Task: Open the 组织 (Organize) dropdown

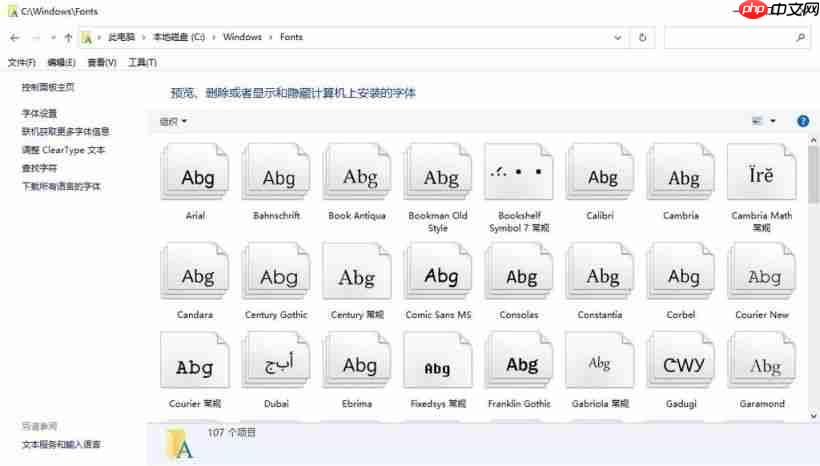Action: click(173, 121)
